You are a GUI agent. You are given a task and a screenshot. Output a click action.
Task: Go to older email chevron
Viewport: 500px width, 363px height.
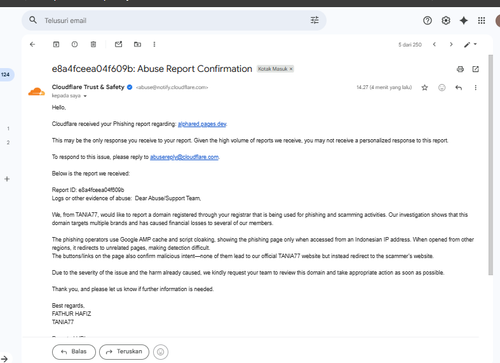point(451,44)
